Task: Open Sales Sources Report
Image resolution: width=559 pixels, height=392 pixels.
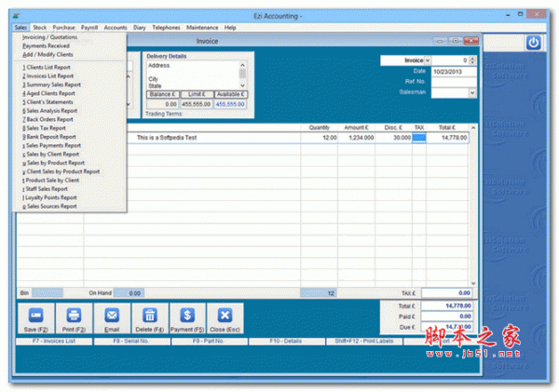Action: tap(49, 207)
